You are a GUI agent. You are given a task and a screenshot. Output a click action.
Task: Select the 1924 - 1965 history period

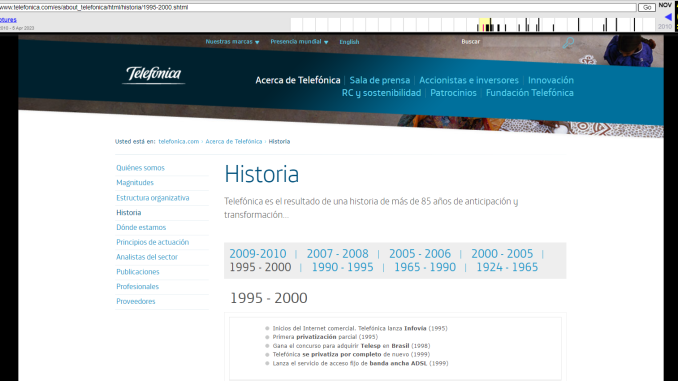coord(507,267)
